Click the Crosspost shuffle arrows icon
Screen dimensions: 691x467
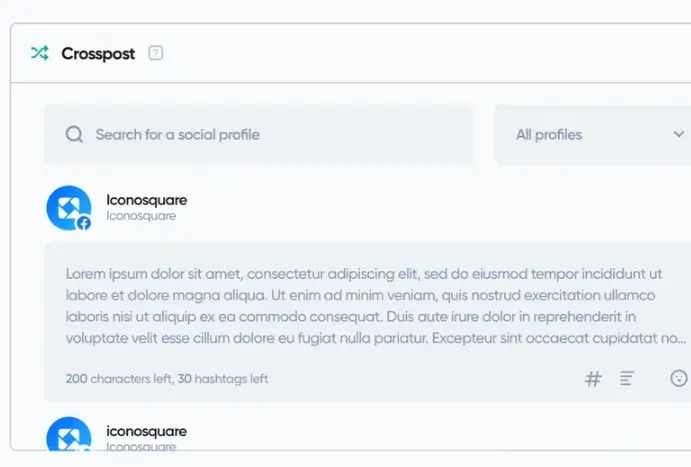(x=39, y=53)
